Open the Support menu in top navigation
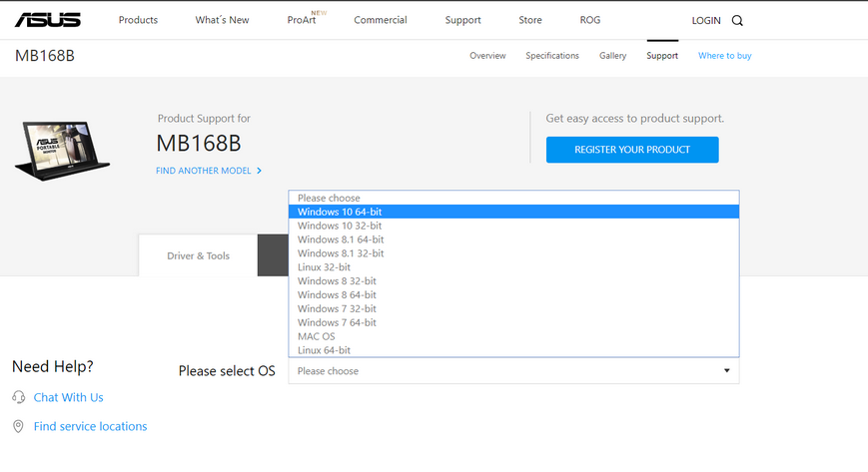 [462, 20]
